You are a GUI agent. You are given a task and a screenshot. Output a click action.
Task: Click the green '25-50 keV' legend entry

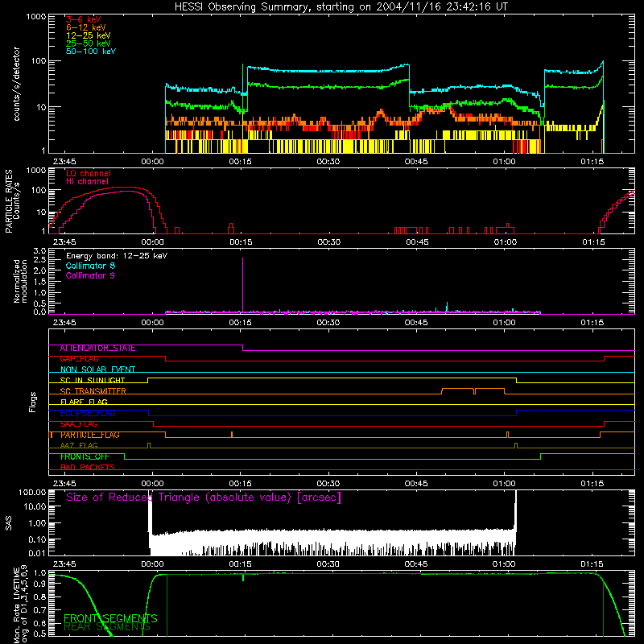point(89,43)
